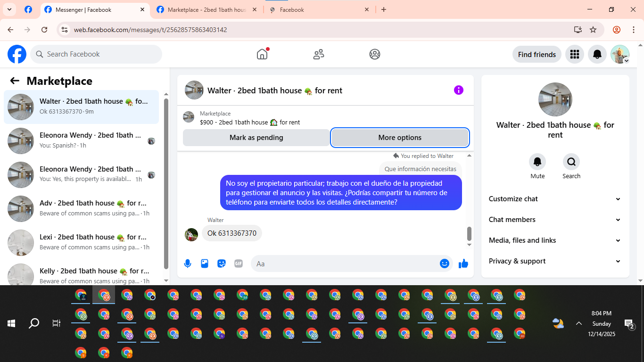Image resolution: width=644 pixels, height=362 pixels.
Task: Open the Adv 2bed 1bath house conversation
Action: [x=81, y=209]
